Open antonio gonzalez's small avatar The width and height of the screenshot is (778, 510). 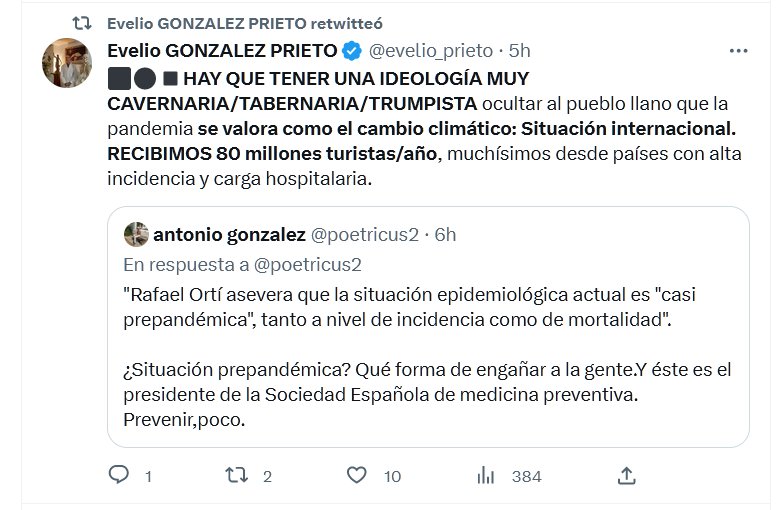[x=136, y=235]
